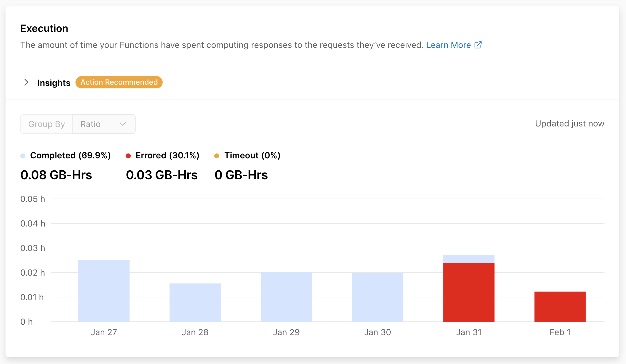
Task: Click the Jan 29 completed bar
Action: 286,297
